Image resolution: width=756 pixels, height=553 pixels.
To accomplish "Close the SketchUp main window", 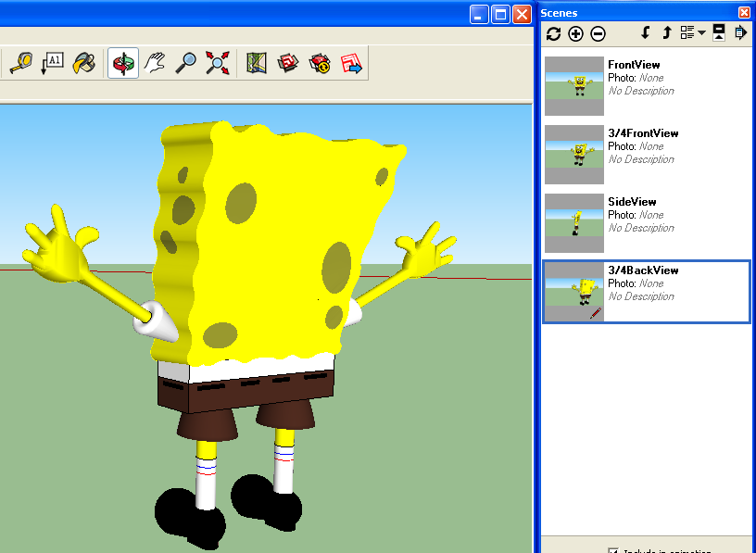I will point(523,15).
